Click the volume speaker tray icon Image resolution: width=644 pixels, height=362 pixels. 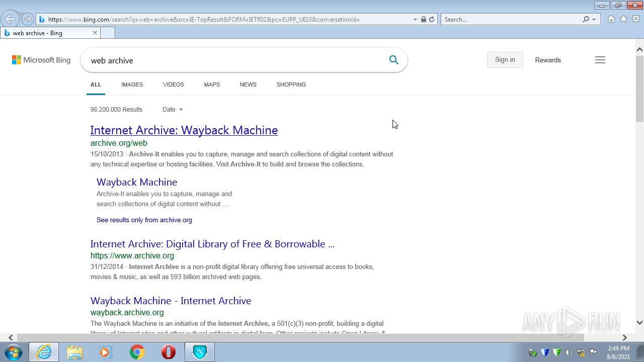[569, 352]
